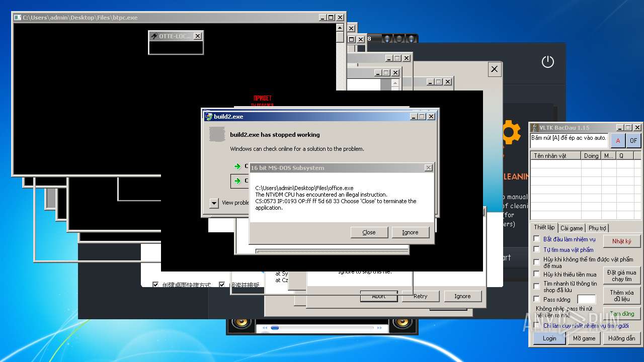644x362 pixels.
Task: Click Close in 16 bit MS-DOS Subsystem dialog
Action: pyautogui.click(x=369, y=232)
